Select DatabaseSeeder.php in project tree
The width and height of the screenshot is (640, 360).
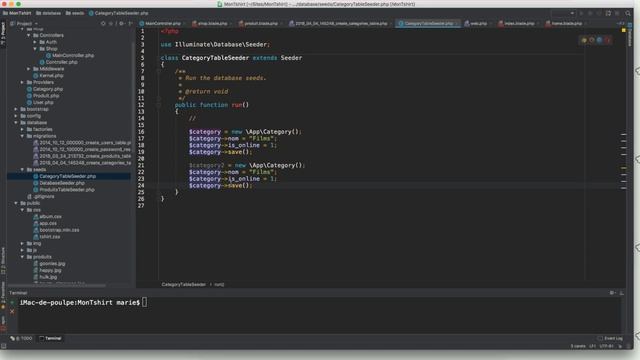59,183
